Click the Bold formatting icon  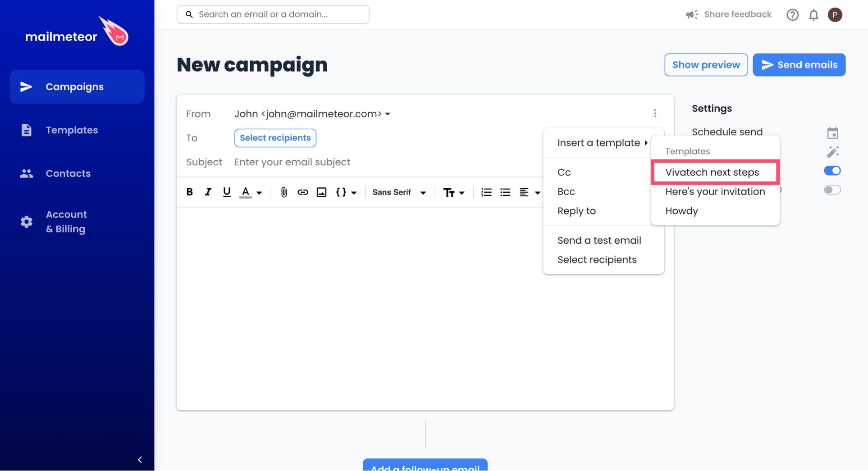(x=189, y=192)
